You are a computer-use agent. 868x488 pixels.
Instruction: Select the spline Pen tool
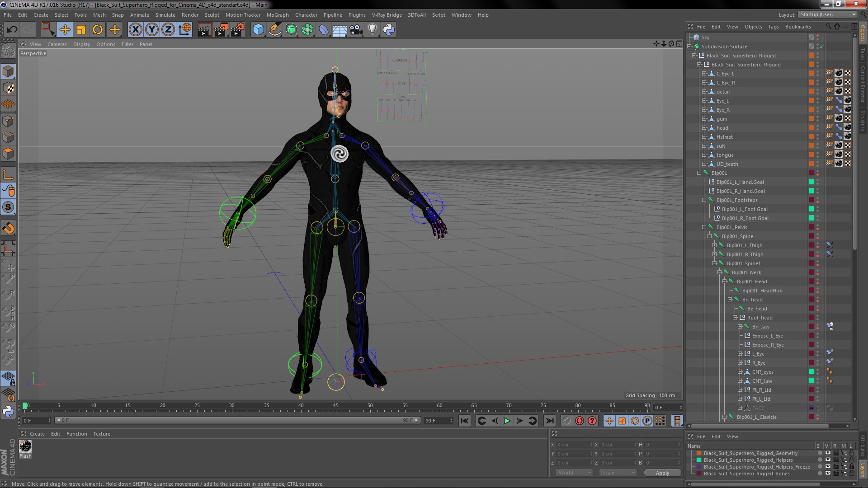coord(274,30)
